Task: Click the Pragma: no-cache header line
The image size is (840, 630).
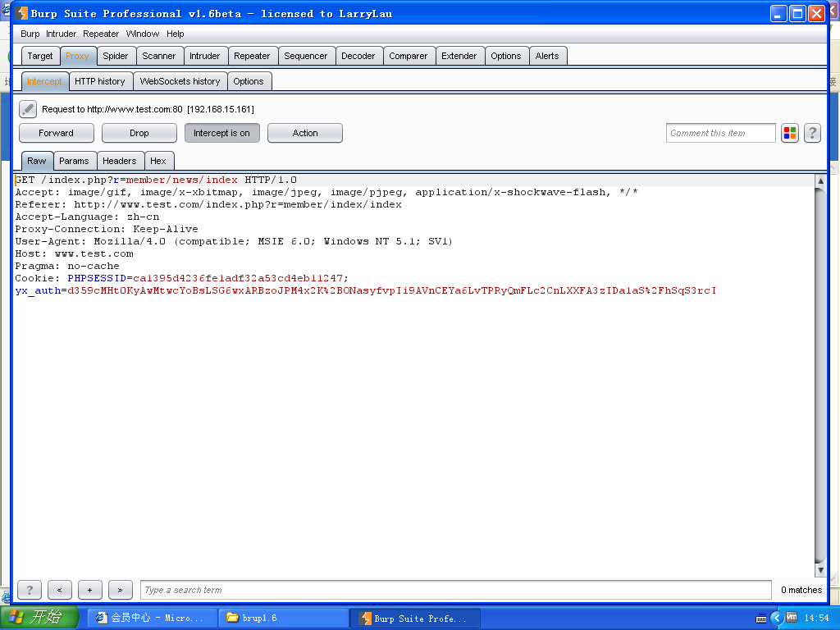Action: [x=67, y=266]
